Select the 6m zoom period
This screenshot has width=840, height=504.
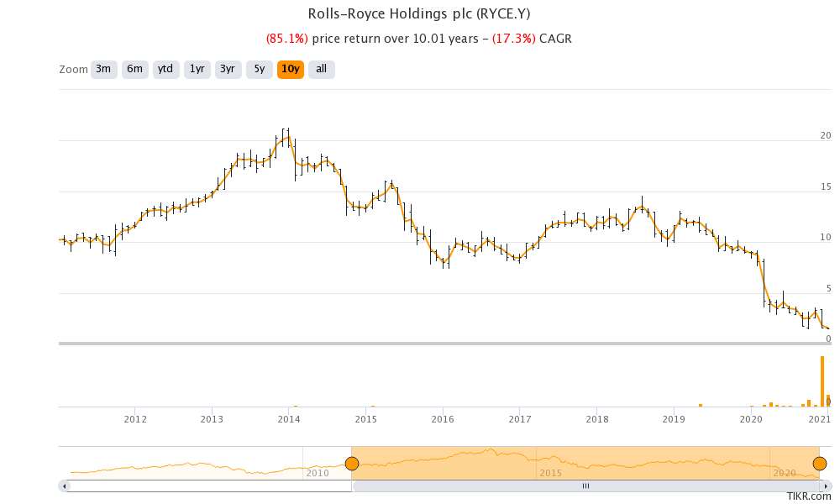[134, 69]
